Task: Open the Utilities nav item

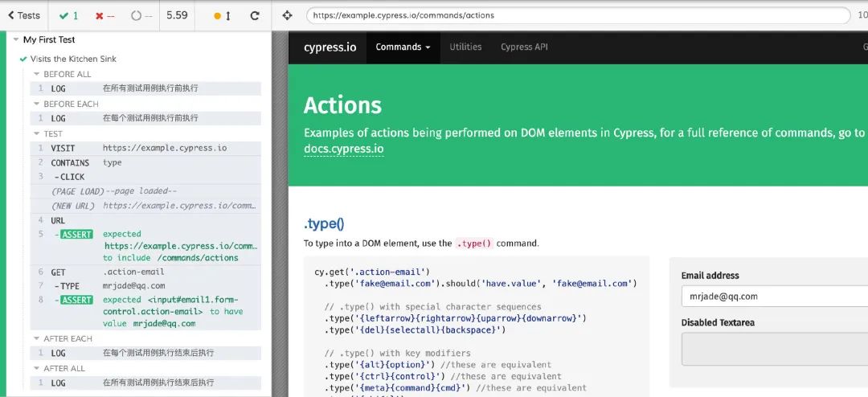Action: pos(465,47)
